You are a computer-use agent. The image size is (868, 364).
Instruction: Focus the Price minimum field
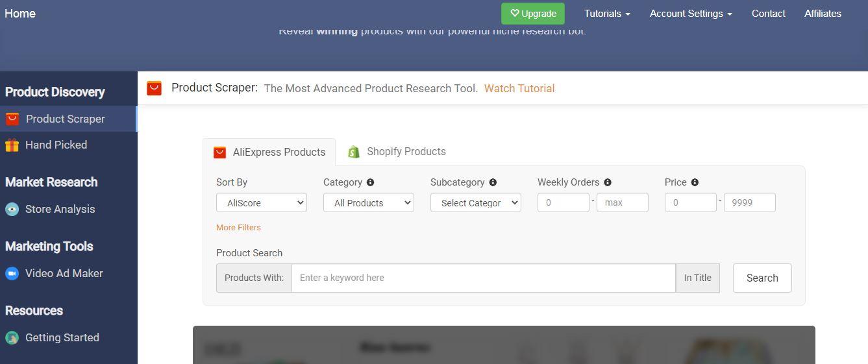691,202
